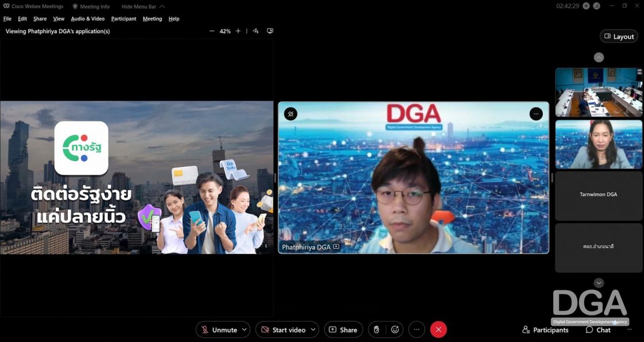The height and width of the screenshot is (342, 644).
Task: Select the conference room video thumbnail
Action: pyautogui.click(x=599, y=93)
